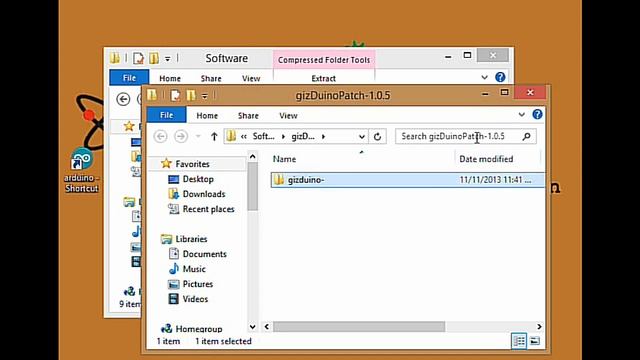Open Help in gizDuinoPatch window
Viewport: 640px width, 360px height.
point(538,115)
